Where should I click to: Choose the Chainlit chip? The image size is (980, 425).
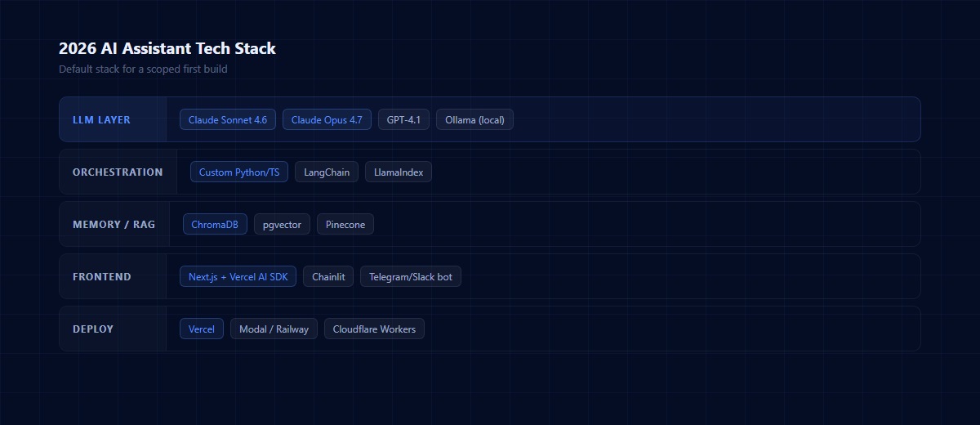point(328,276)
